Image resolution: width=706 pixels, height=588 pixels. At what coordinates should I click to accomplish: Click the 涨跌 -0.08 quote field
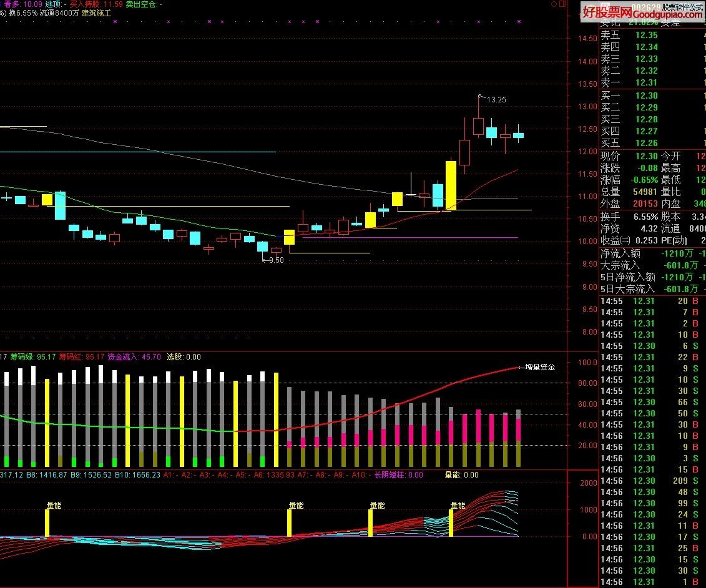click(629, 168)
